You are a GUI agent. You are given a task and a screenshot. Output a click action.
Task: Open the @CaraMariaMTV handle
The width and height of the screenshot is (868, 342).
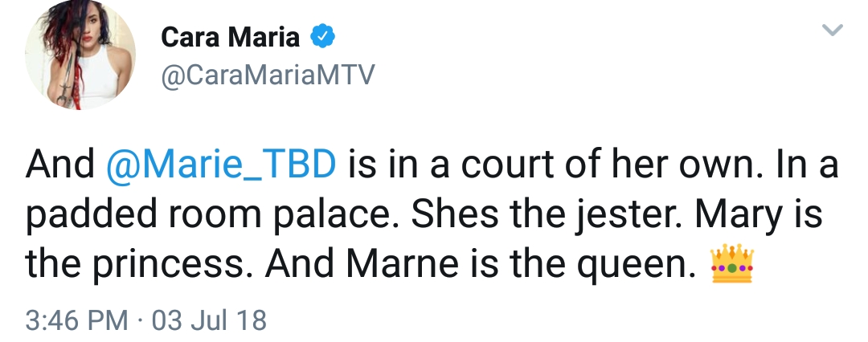(268, 75)
